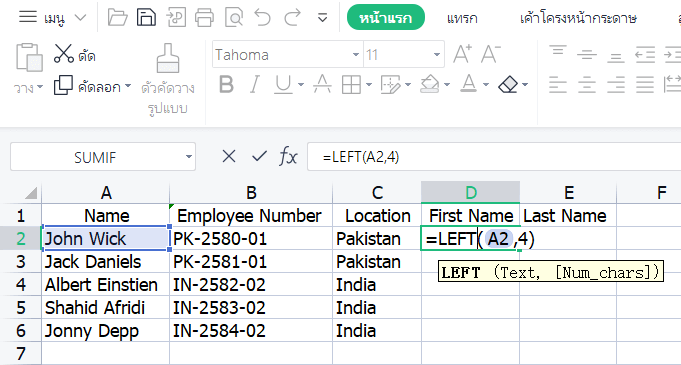
Task: Click the Decrease font size icon
Action: point(491,54)
